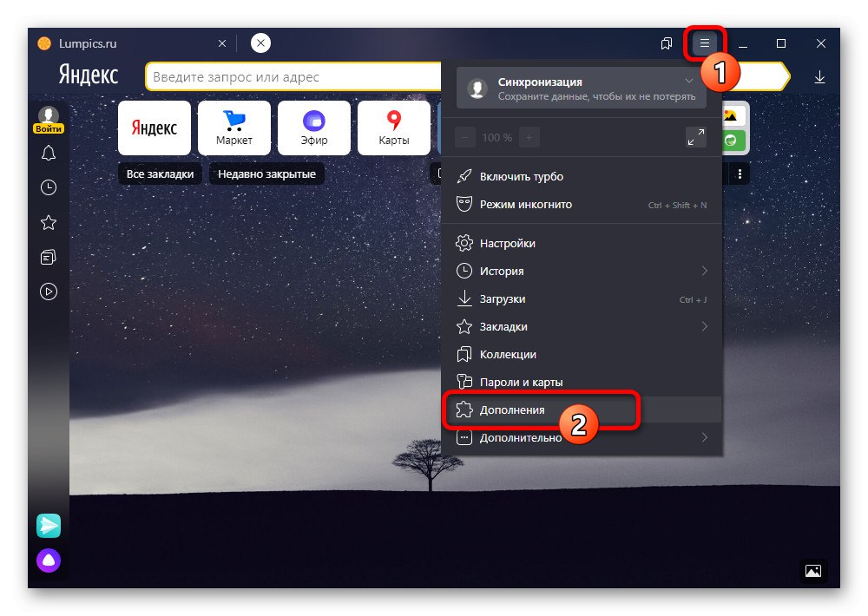Launch the teal messenger paper-plane icon

[x=49, y=526]
